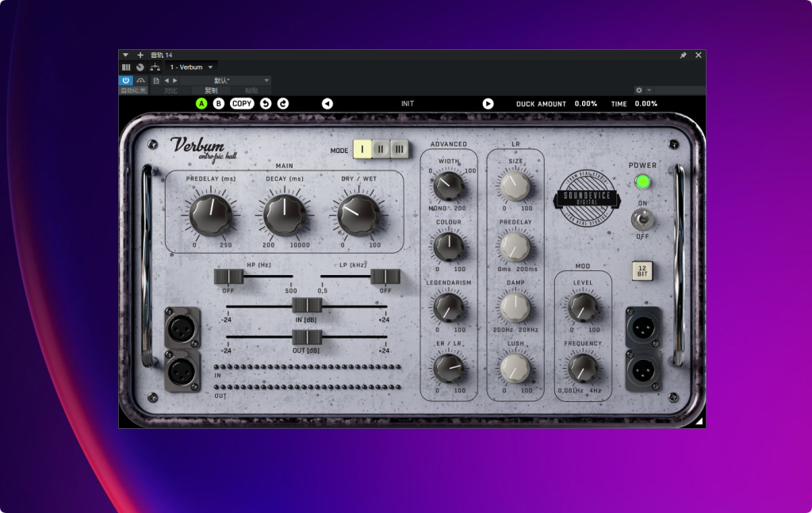
Task: Click the TIME 0.00% value
Action: pyautogui.click(x=646, y=104)
